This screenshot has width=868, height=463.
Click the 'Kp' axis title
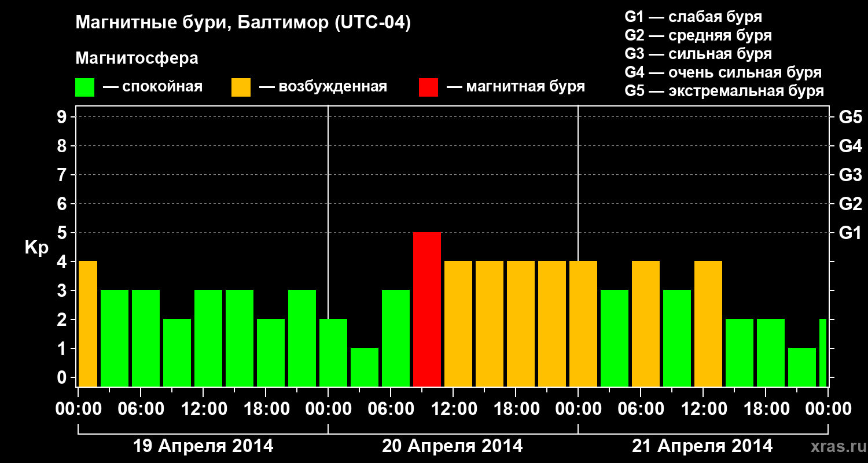(36, 248)
